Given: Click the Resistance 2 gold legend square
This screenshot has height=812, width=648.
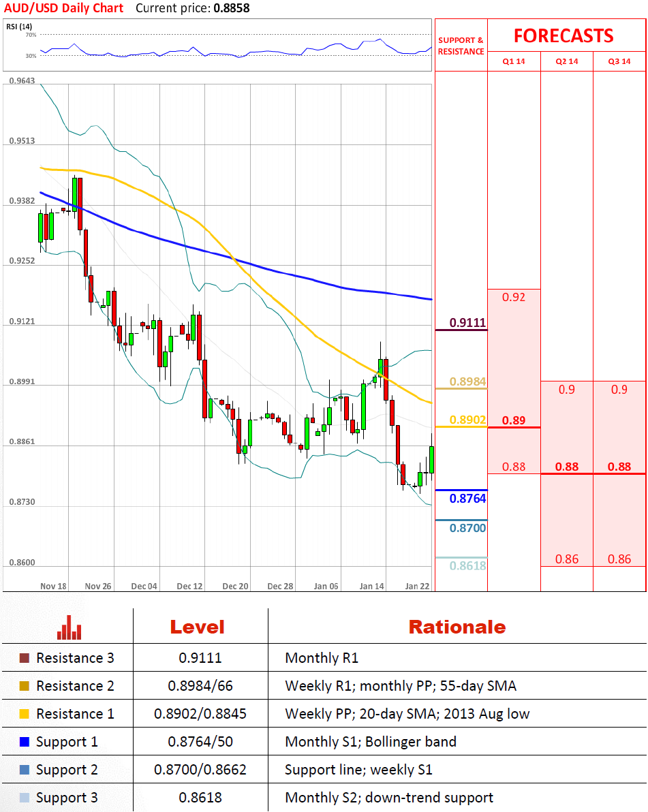Looking at the screenshot, I should pos(25,686).
